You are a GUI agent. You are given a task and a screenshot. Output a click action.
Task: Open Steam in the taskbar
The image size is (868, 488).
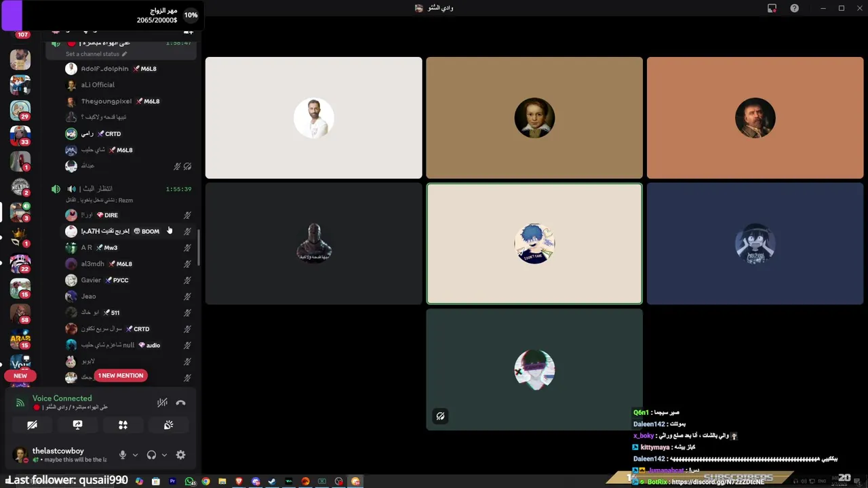pyautogui.click(x=272, y=481)
